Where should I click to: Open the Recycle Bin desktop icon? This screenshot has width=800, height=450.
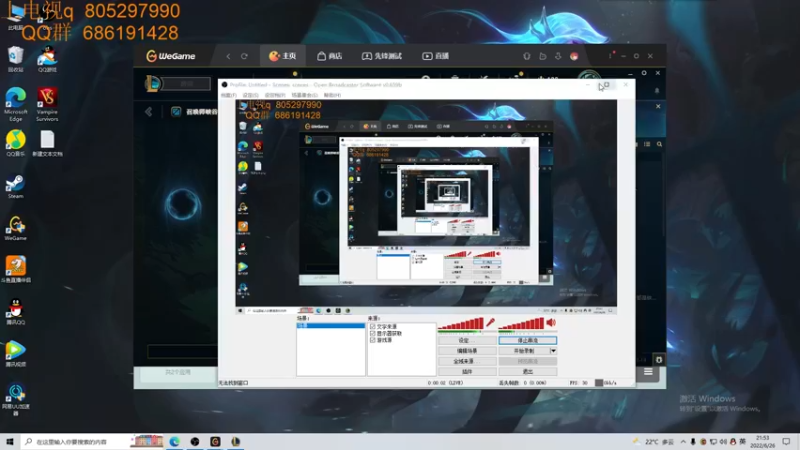16,60
